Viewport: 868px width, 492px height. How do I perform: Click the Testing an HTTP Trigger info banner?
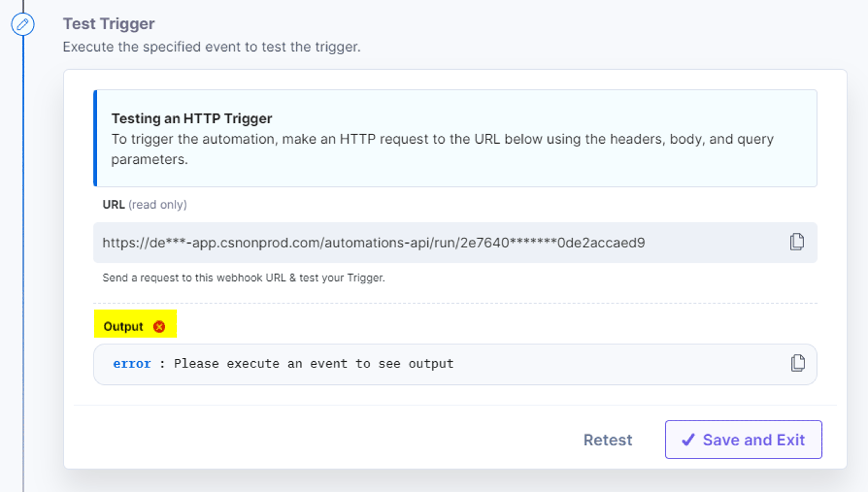point(455,138)
